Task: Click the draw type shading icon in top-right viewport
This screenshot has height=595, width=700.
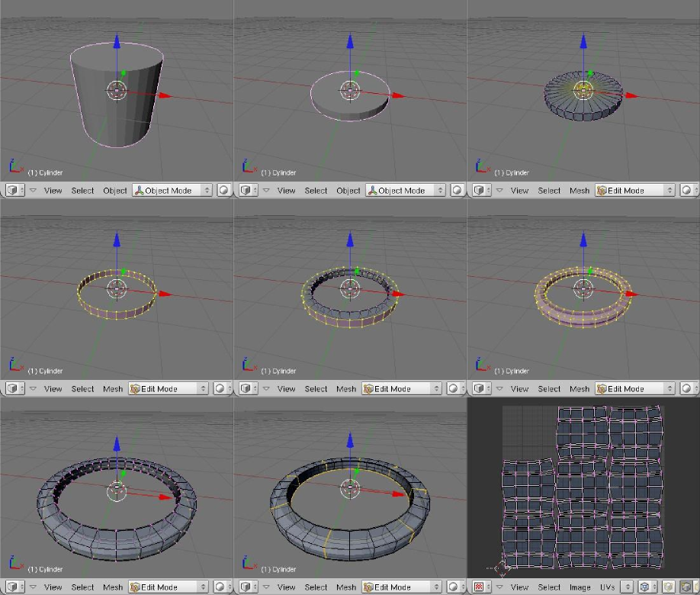Action: tap(688, 190)
